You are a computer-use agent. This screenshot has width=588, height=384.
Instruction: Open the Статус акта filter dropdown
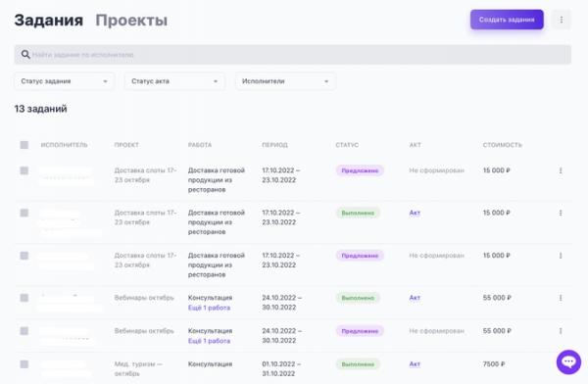point(174,81)
